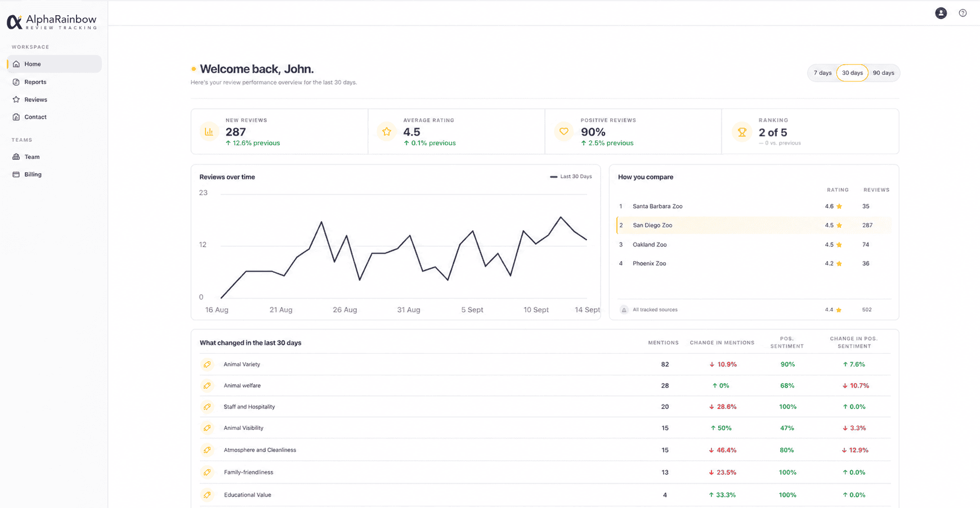Click the Average Rating star icon
This screenshot has width=980, height=508.
click(387, 132)
